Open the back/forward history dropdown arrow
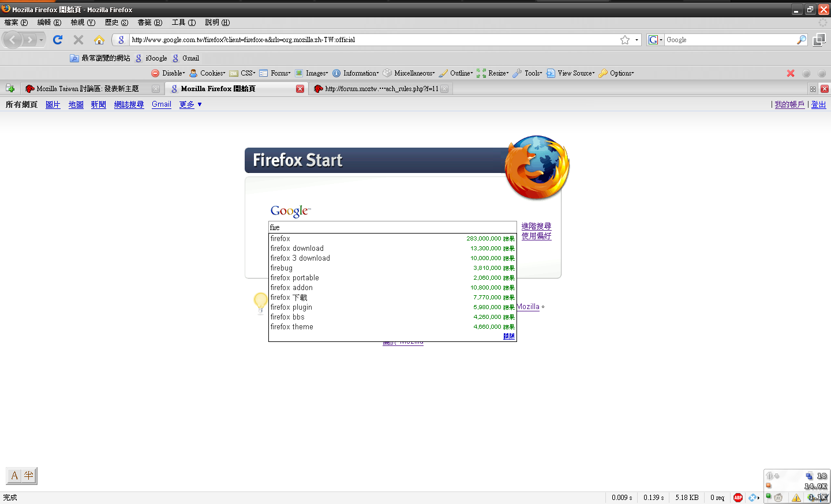The image size is (831, 504). click(41, 40)
